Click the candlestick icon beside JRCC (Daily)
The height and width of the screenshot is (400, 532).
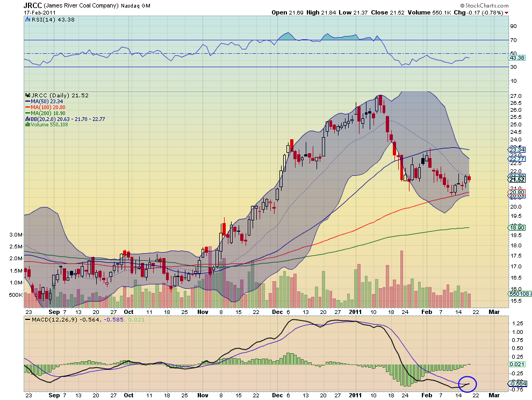pyautogui.click(x=28, y=96)
